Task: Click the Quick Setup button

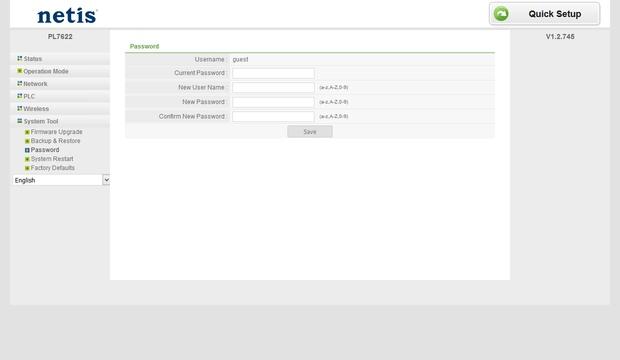Action: (544, 14)
